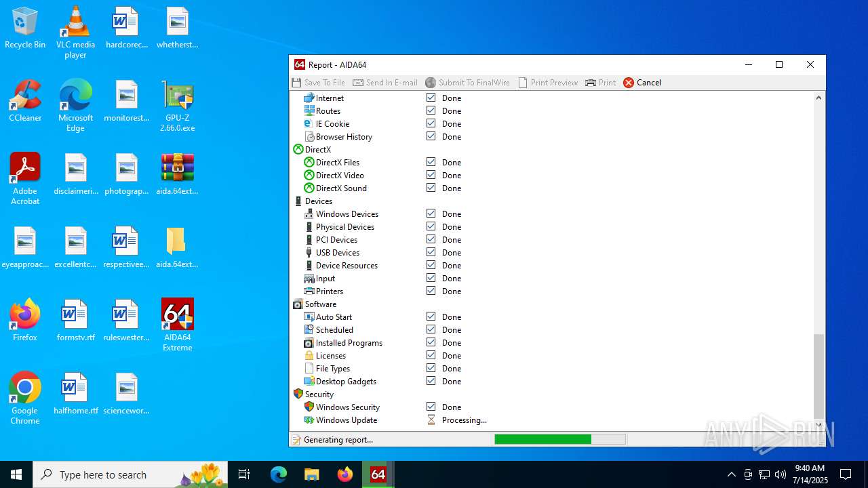Screen dimensions: 868x488
Task: Click the Printers row icon
Action: (309, 291)
